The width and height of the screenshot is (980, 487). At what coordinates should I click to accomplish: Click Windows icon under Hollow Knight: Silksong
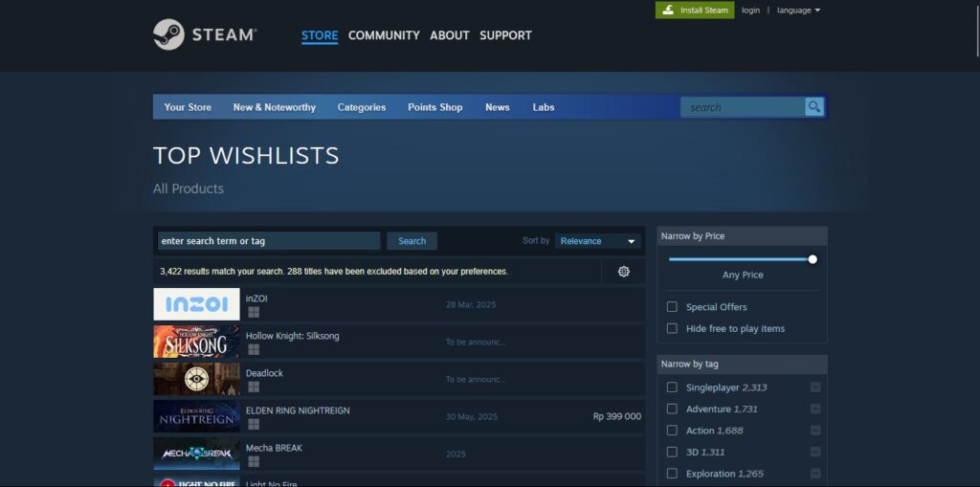[253, 349]
